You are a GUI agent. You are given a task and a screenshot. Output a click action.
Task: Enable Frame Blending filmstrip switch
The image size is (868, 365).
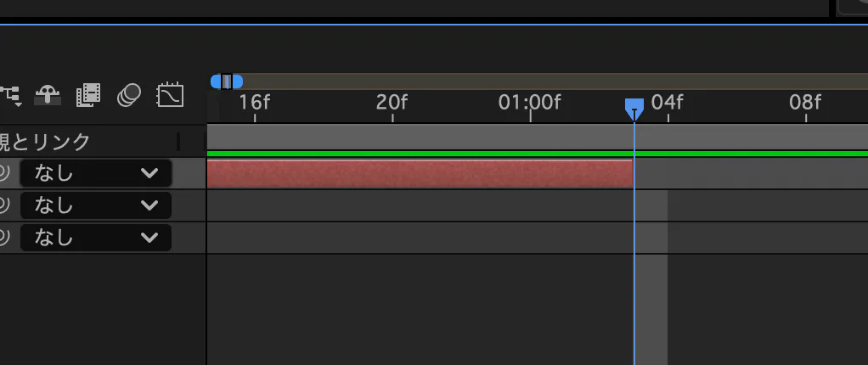click(x=88, y=95)
